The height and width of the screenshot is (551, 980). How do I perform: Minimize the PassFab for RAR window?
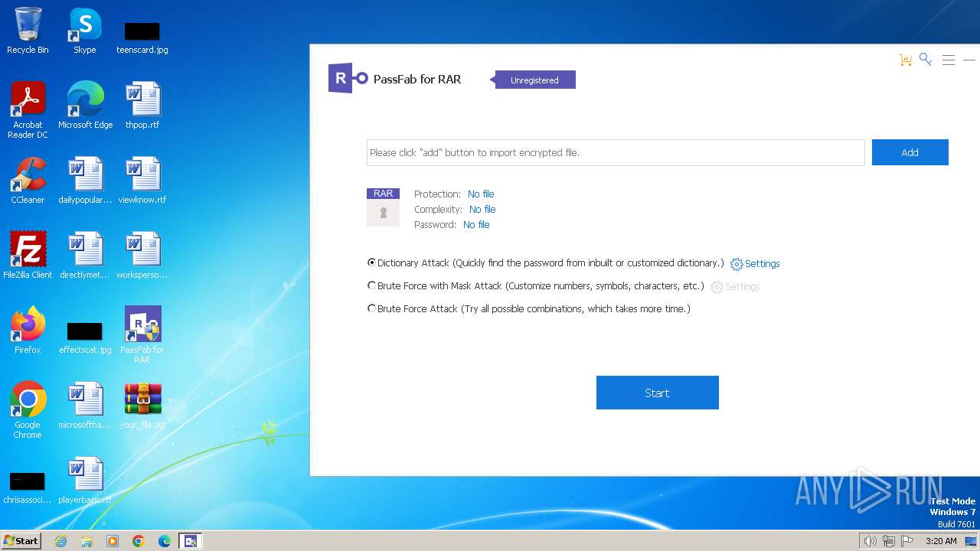(969, 60)
